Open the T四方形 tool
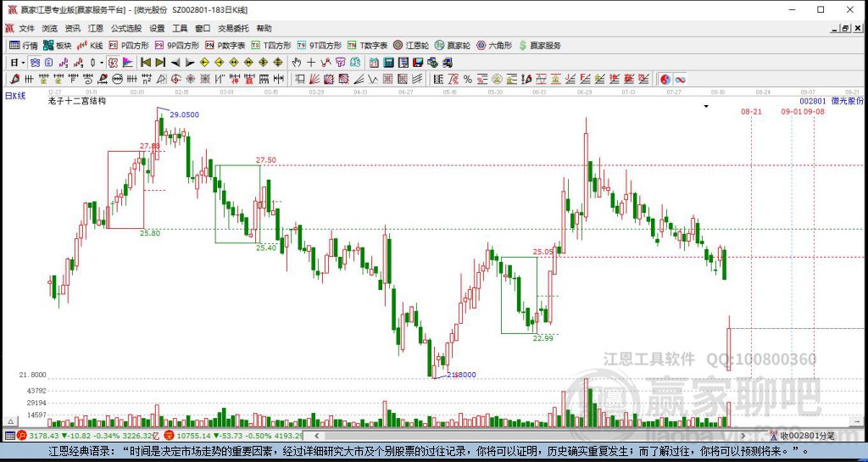Viewport: 868px width, 462px height. pos(271,46)
